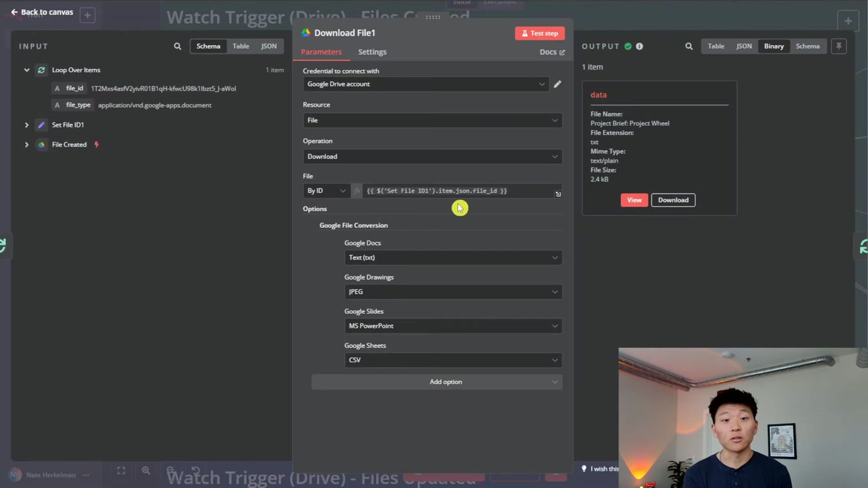Click the data heading in output card
The image size is (868, 488).
click(x=599, y=95)
